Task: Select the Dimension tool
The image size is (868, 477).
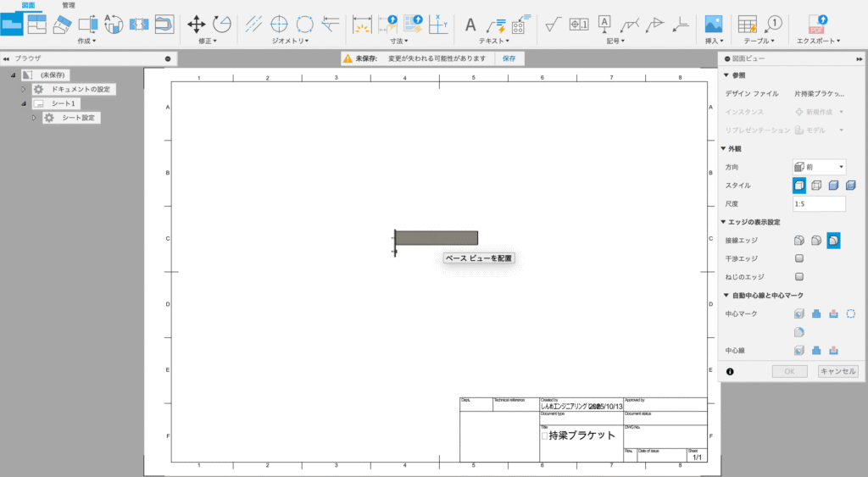Action: click(x=362, y=25)
